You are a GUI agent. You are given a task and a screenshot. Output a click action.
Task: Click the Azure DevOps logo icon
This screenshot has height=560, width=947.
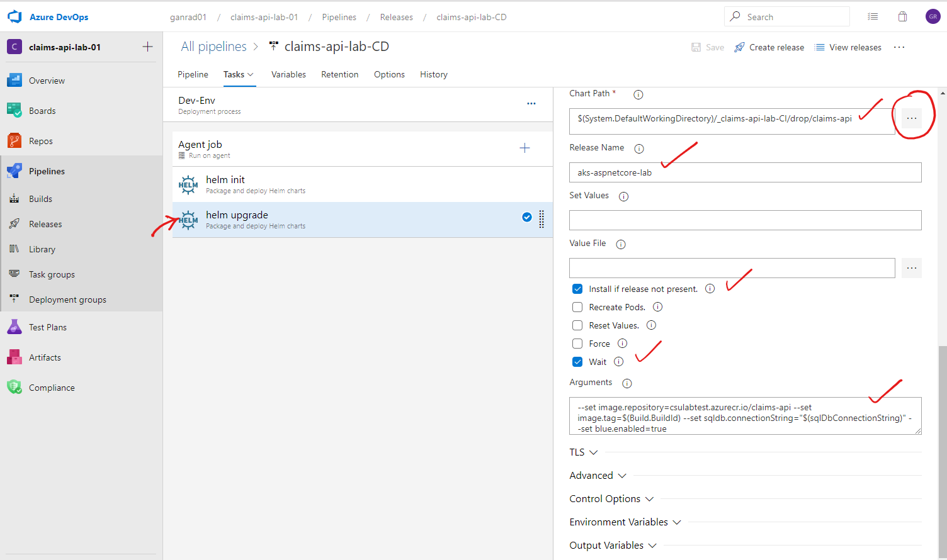click(x=14, y=17)
